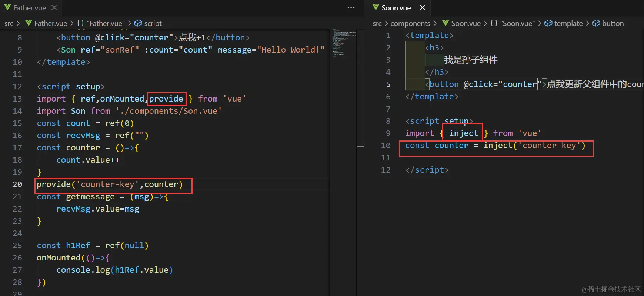Click the "count.value++" statement
The height and width of the screenshot is (296, 644).
88,160
